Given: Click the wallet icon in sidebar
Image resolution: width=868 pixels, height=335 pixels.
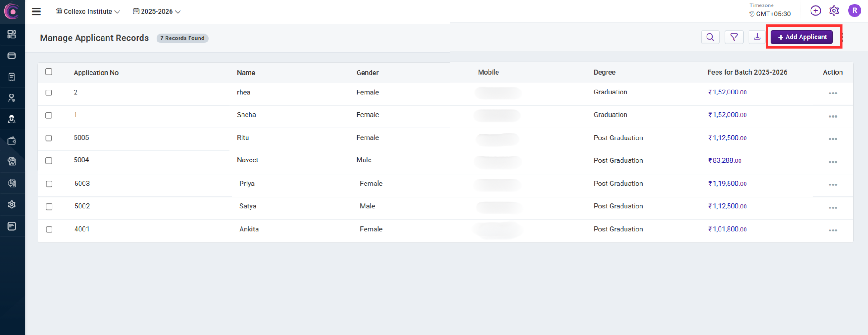Looking at the screenshot, I should pos(12,141).
